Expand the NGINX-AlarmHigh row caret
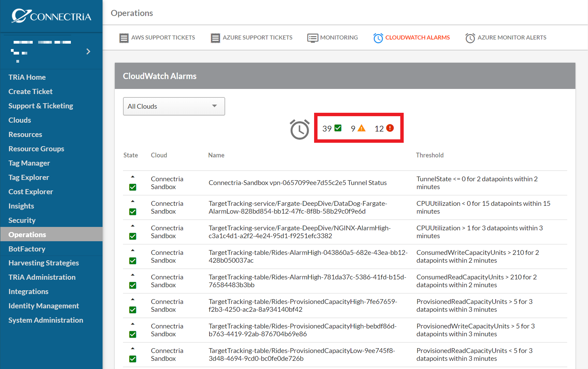This screenshot has height=369, width=588. (133, 226)
